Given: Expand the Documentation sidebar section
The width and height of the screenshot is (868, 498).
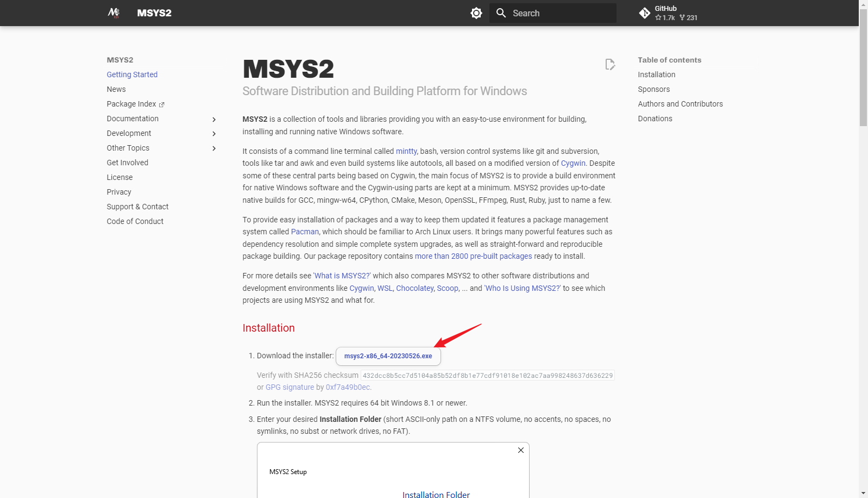Looking at the screenshot, I should pyautogui.click(x=214, y=119).
